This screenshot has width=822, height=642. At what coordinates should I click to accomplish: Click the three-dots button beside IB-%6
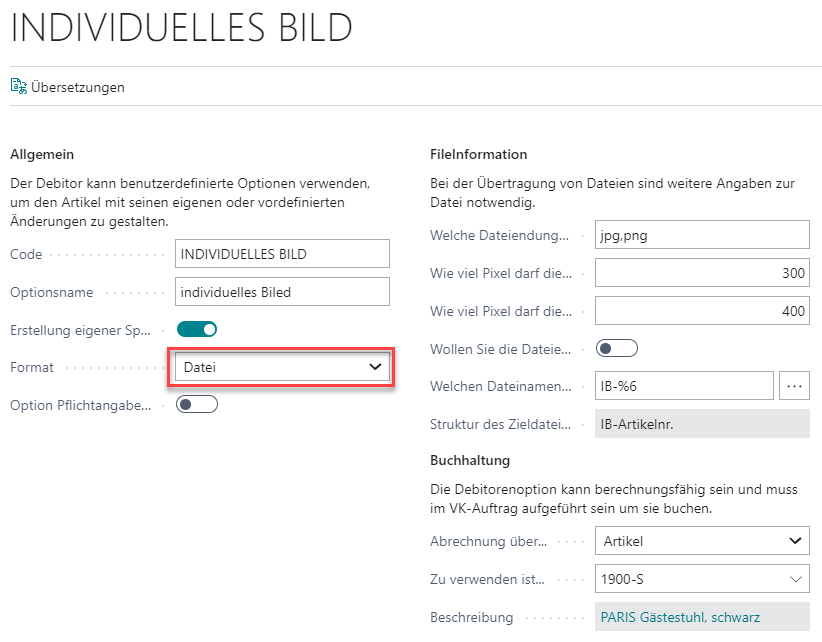tap(794, 386)
